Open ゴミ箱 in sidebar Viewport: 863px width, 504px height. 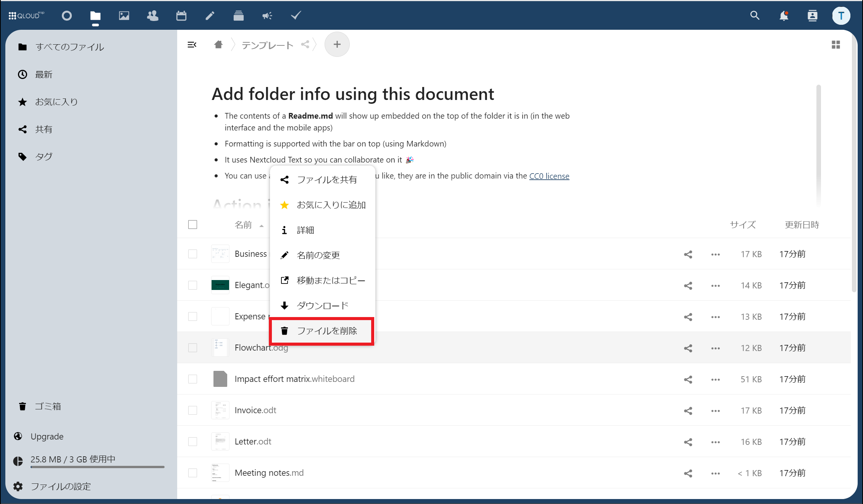(x=48, y=406)
